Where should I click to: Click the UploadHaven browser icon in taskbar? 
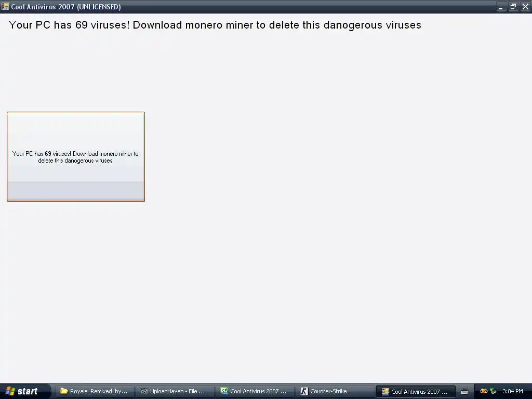tap(144, 391)
